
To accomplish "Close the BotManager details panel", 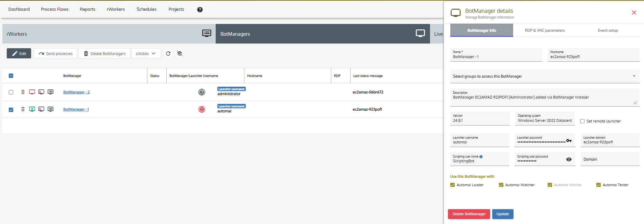I will point(634,12).
